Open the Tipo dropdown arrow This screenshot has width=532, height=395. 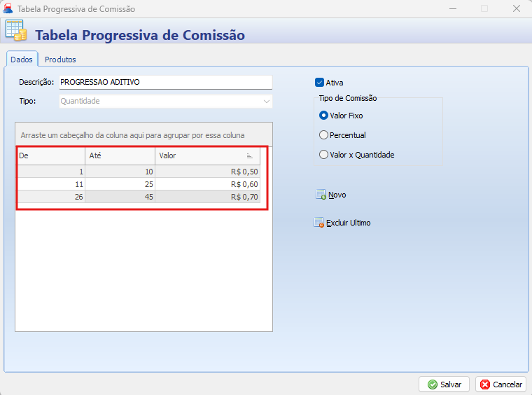point(266,102)
